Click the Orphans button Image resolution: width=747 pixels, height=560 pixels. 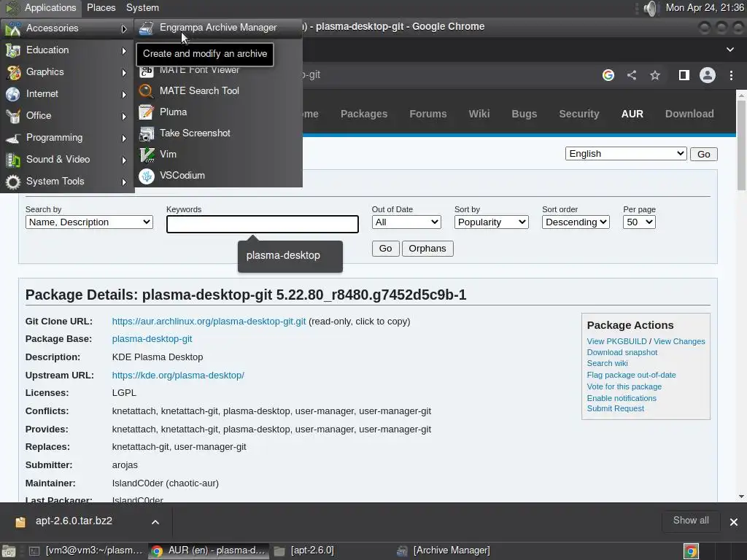click(427, 249)
